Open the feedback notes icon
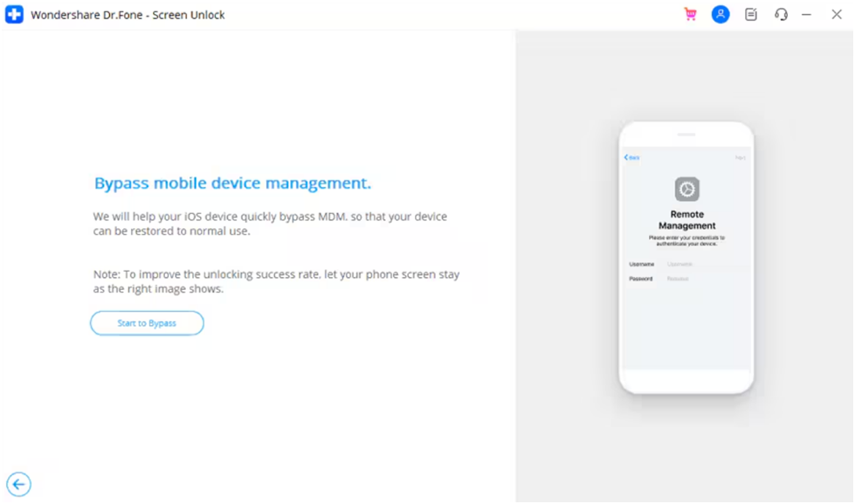The height and width of the screenshot is (504, 855). pos(751,15)
